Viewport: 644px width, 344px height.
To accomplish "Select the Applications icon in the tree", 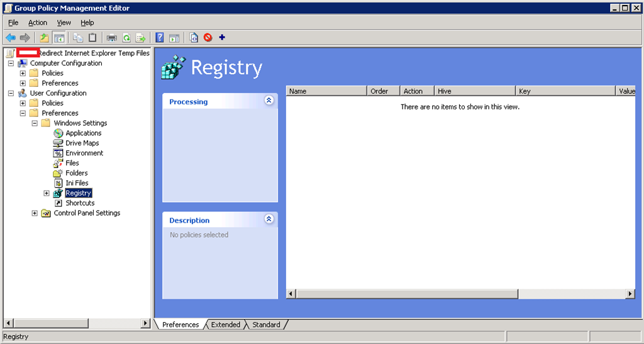I will coord(58,133).
